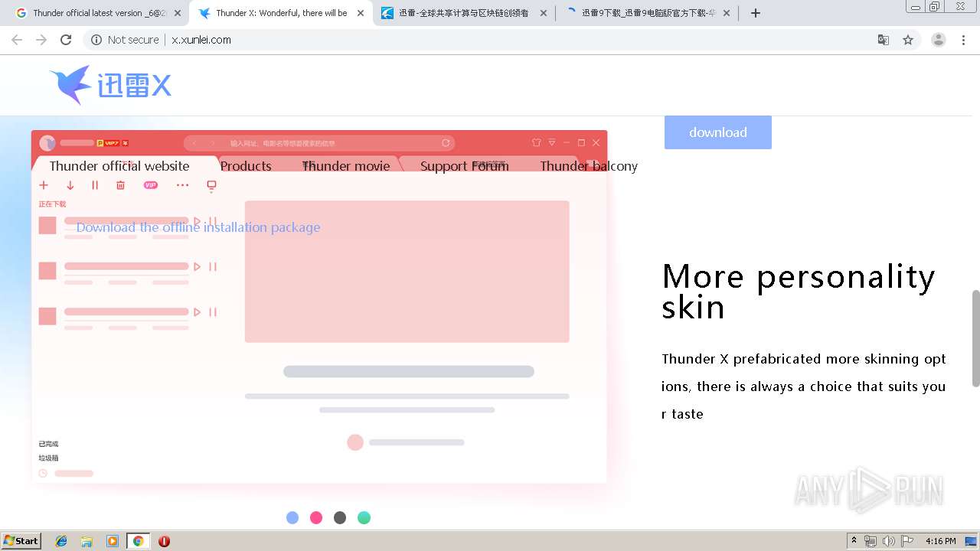This screenshot has height=551, width=980.
Task: Open the Support Forum link
Action: pos(465,166)
